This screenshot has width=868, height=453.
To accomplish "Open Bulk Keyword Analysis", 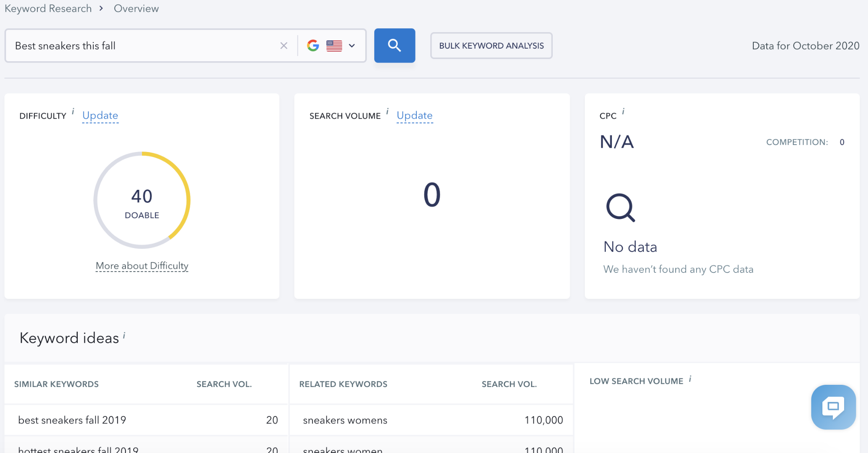I will 491,46.
